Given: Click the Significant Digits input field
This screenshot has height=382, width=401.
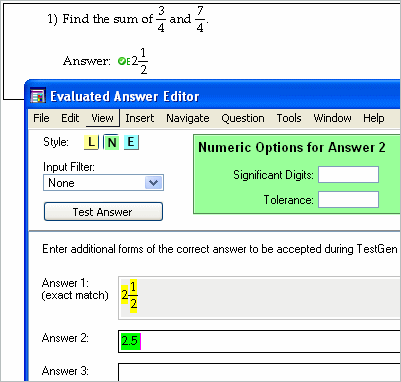Looking at the screenshot, I should (348, 175).
